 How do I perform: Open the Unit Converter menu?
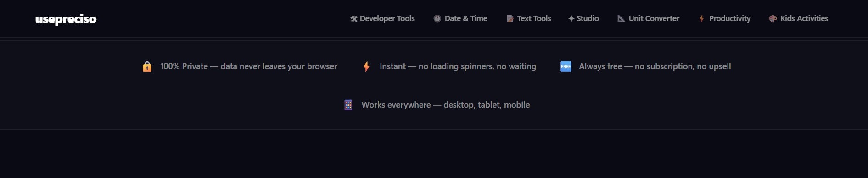648,18
